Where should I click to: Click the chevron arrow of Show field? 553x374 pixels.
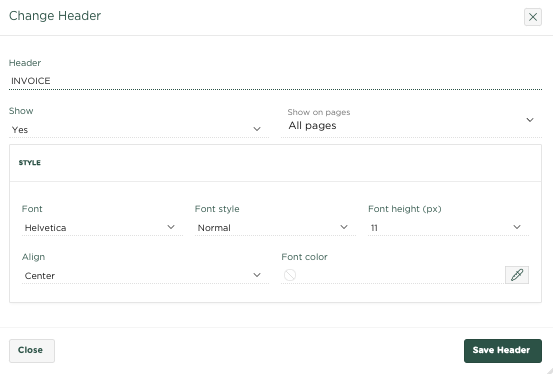(x=257, y=129)
